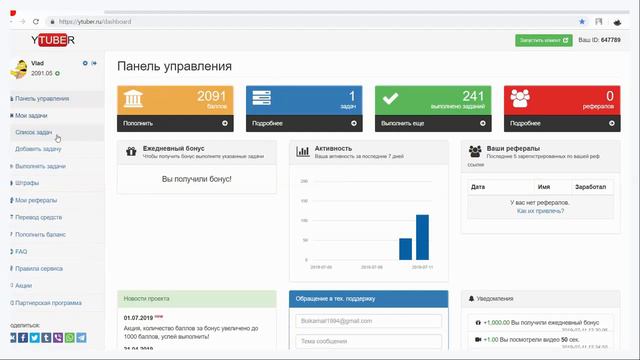640x360 pixels.
Task: Click the email input in support form
Action: point(369,321)
